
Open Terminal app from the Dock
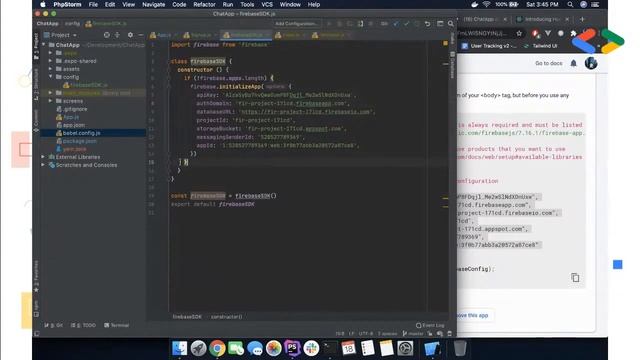tap(330, 349)
